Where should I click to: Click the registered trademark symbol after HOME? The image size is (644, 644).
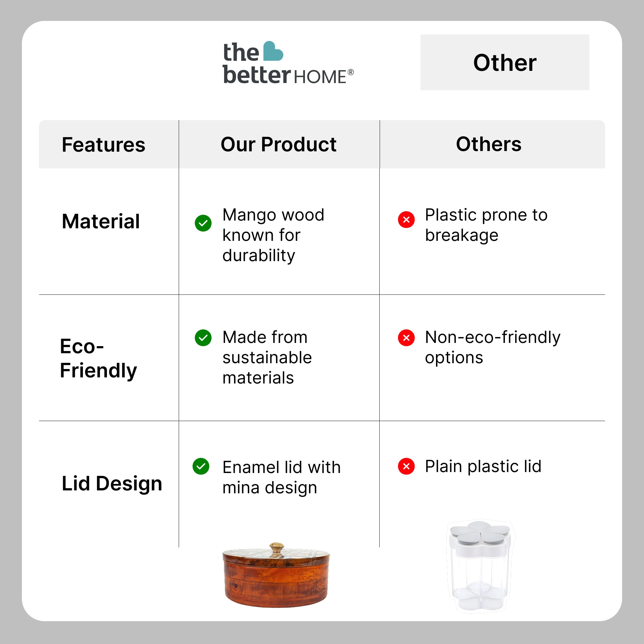[x=350, y=72]
